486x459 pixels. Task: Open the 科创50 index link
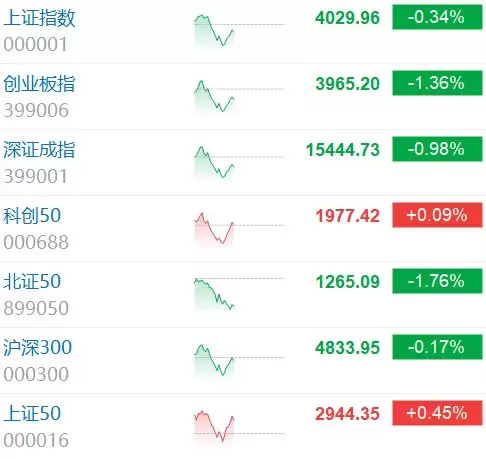(32, 215)
